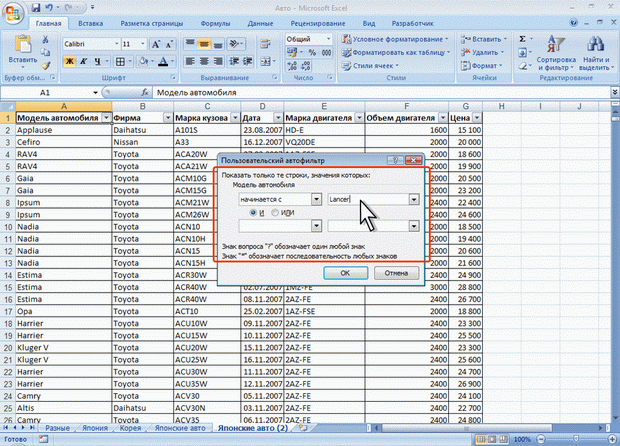This screenshot has width=620, height=446.
Task: Click the zoom slider in status bar
Action: click(576, 439)
